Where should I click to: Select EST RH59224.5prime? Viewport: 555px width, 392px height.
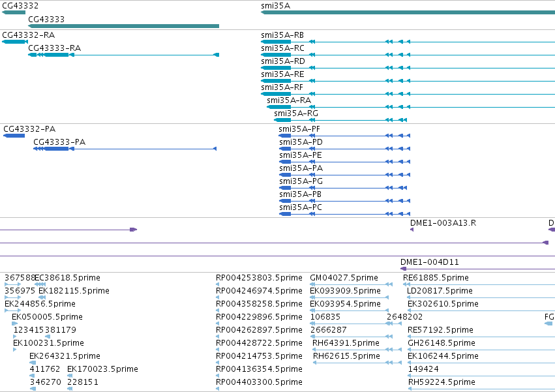tap(442, 382)
